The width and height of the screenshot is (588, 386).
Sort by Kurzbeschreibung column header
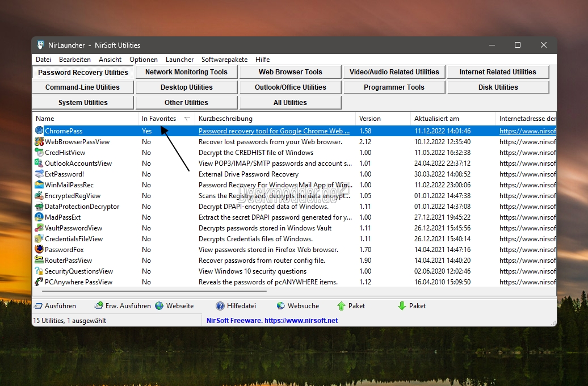tap(275, 119)
